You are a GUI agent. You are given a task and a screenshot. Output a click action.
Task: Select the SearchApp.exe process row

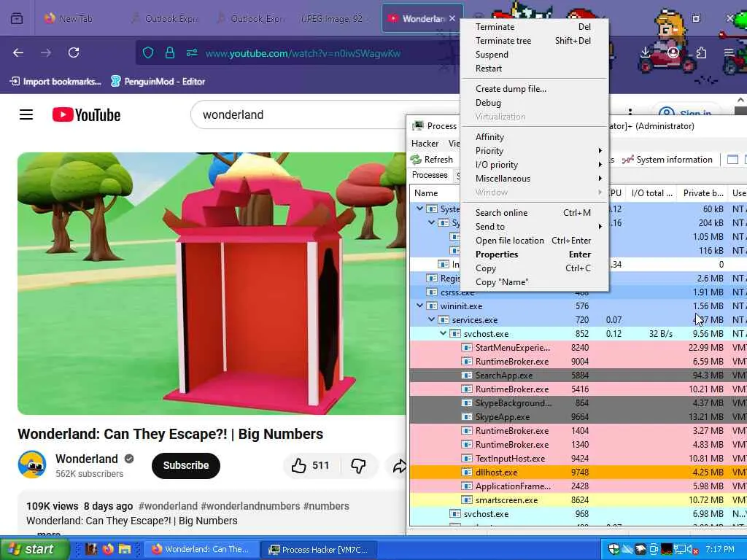[578, 376]
